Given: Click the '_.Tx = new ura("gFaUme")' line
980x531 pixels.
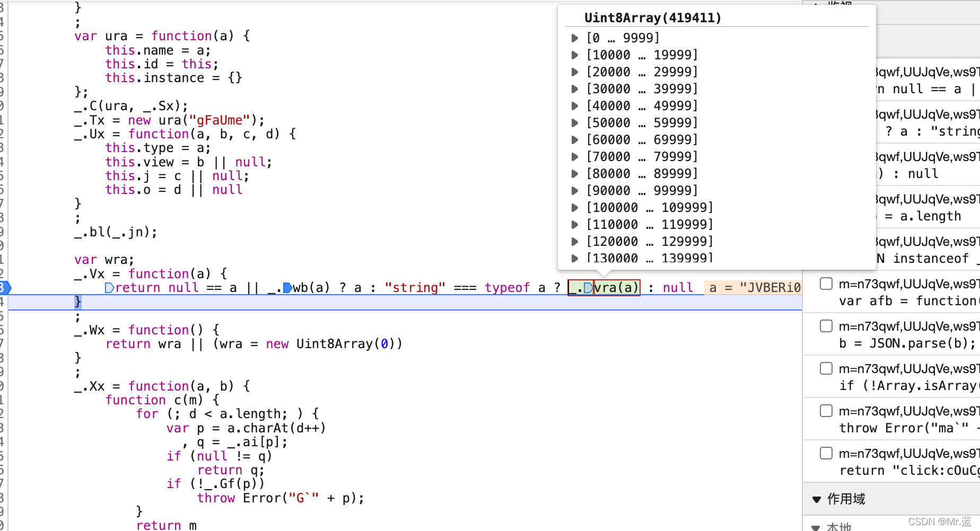Looking at the screenshot, I should (169, 120).
